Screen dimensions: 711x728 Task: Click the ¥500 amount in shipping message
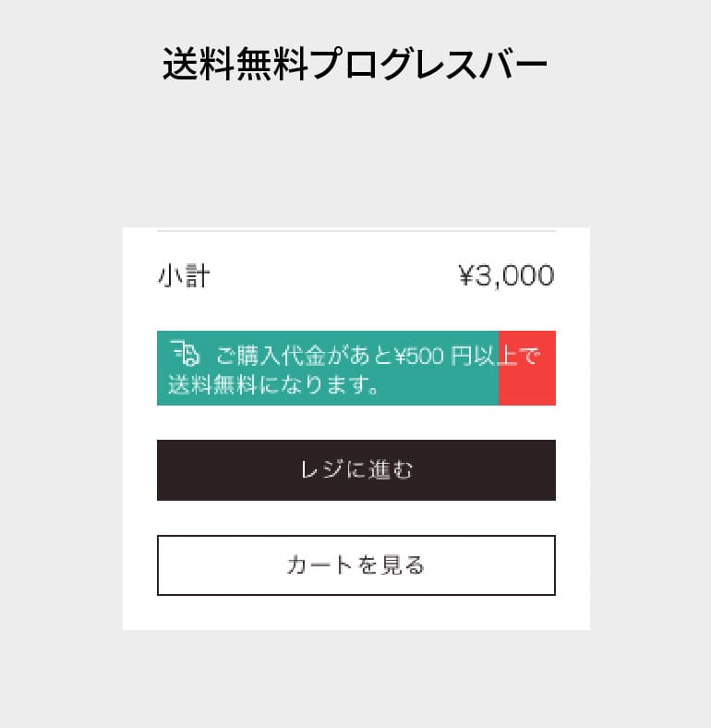(419, 356)
